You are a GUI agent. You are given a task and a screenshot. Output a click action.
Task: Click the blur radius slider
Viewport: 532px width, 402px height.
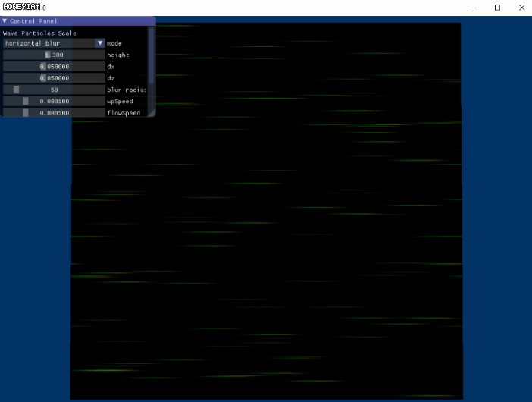54,90
